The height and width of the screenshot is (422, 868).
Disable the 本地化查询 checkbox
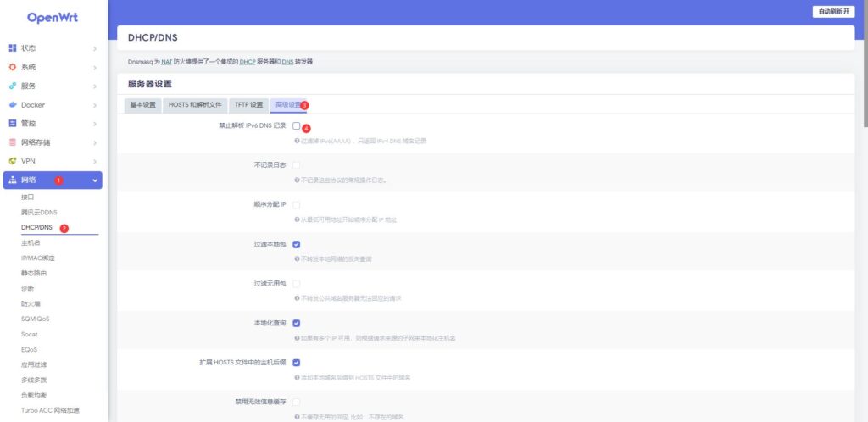coord(296,323)
